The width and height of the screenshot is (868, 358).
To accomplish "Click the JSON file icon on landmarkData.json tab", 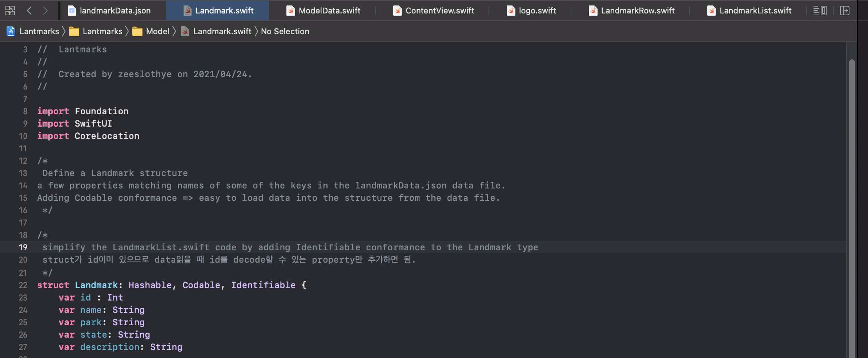I will [72, 11].
